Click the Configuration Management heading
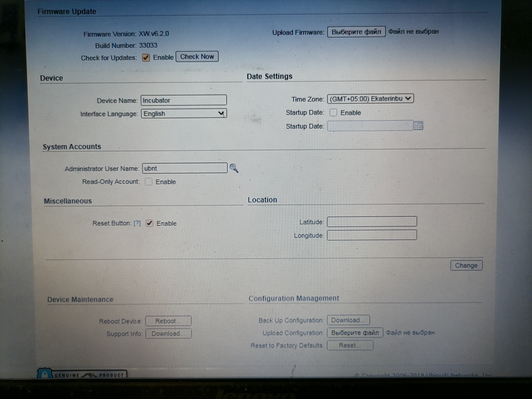Screen dimensions: 532x399 (x=294, y=298)
